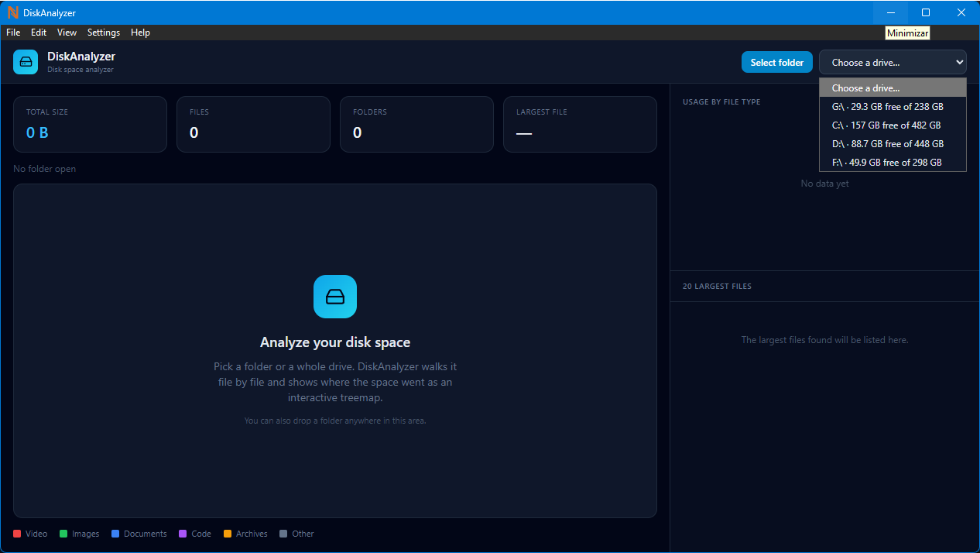Click the blue Documents legend swatch

pyautogui.click(x=115, y=534)
